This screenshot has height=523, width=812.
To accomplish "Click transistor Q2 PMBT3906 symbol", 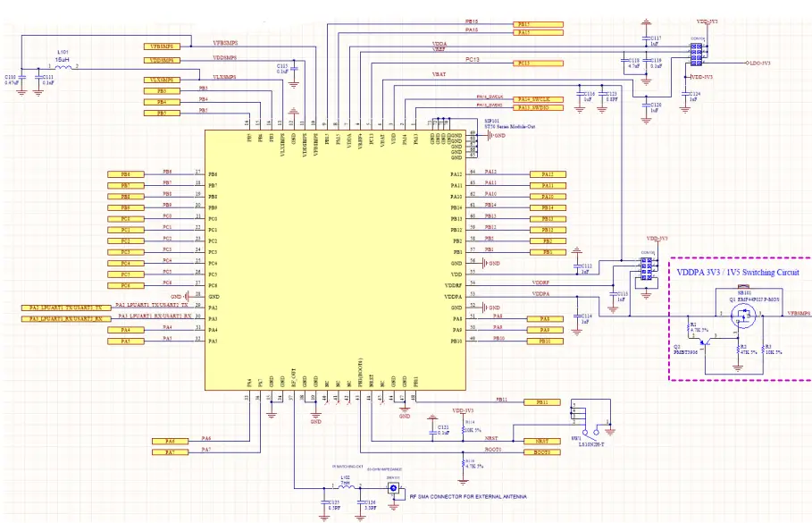I will 705,343.
